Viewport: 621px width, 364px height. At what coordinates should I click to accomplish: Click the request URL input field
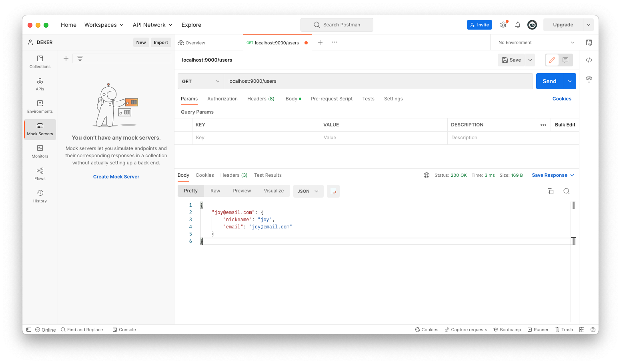point(378,81)
